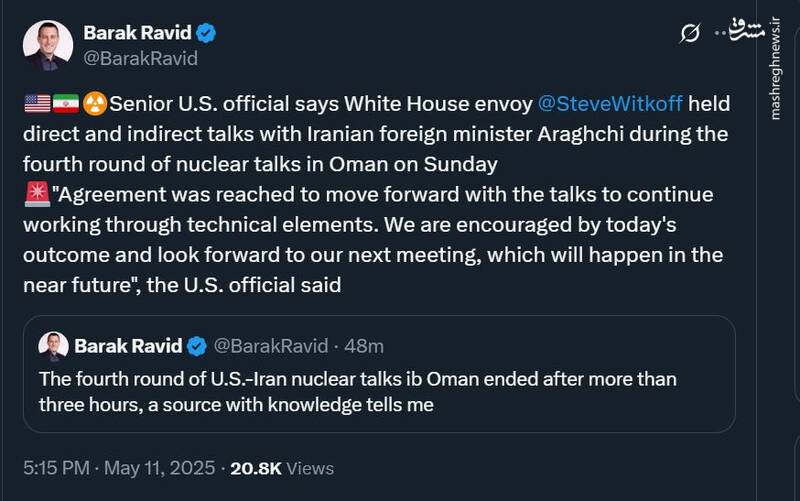Click the US flag emoji
Image resolution: width=800 pixels, height=501 pixels.
(x=37, y=104)
